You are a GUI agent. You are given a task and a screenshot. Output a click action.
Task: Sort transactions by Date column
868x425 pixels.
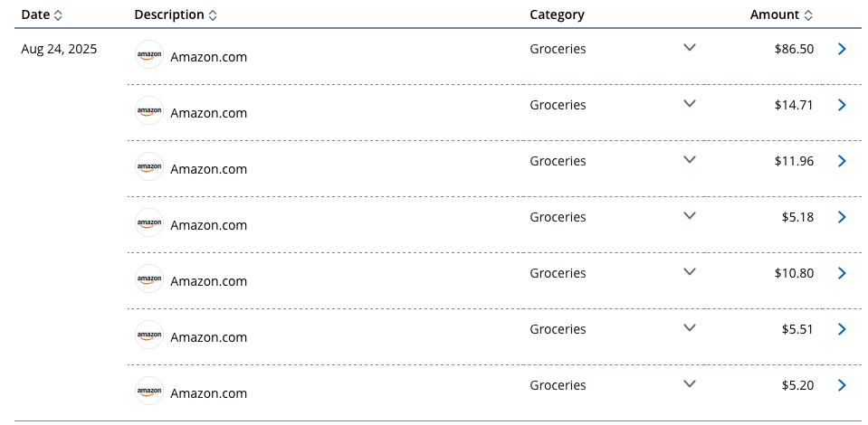tap(42, 15)
